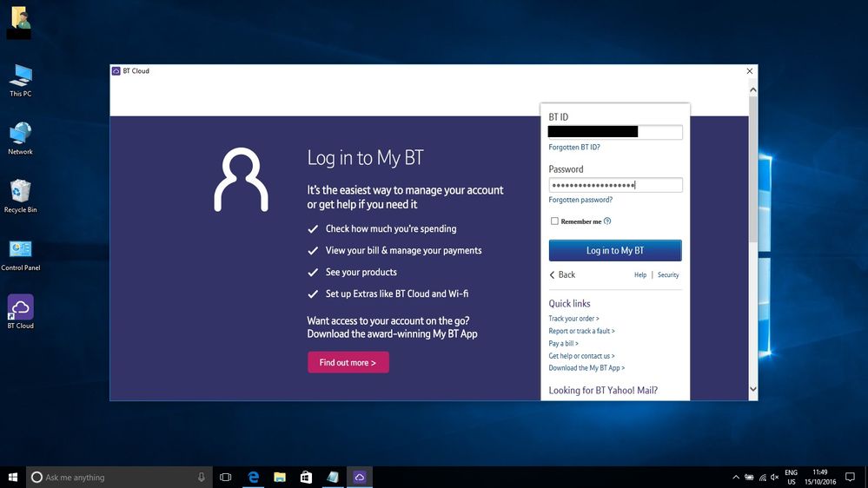Click the battery/power tray icon

(x=749, y=477)
